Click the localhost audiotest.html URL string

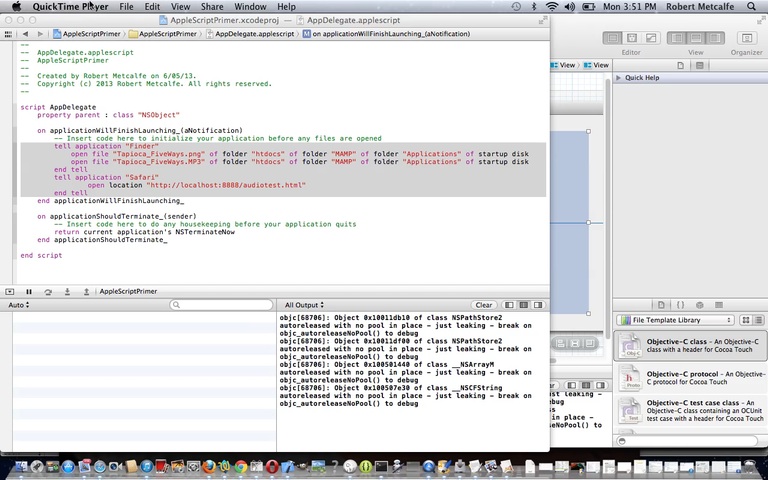[226, 185]
